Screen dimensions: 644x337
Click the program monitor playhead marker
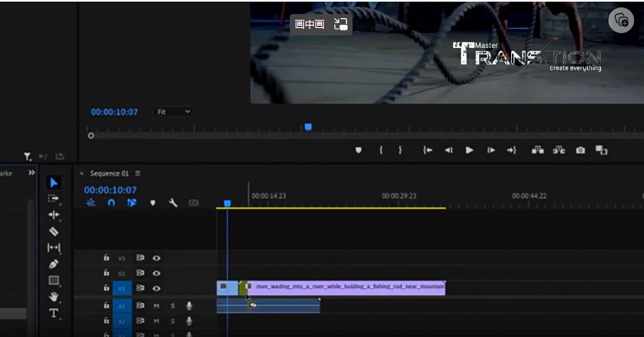(x=308, y=127)
